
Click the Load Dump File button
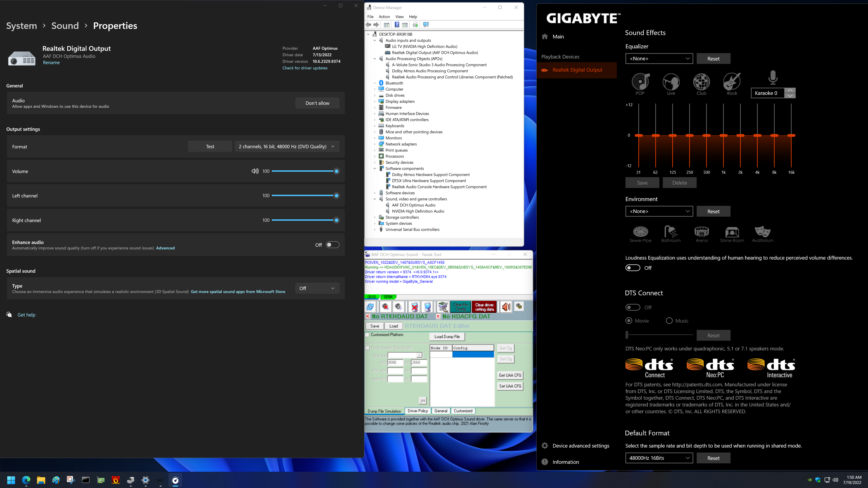(447, 336)
